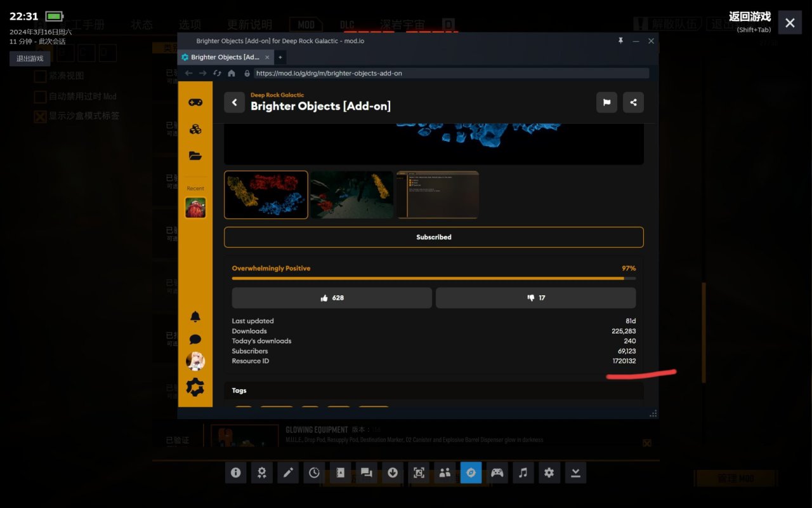Open the discussions chat bubbles icon
Image resolution: width=812 pixels, height=508 pixels.
pos(367,472)
